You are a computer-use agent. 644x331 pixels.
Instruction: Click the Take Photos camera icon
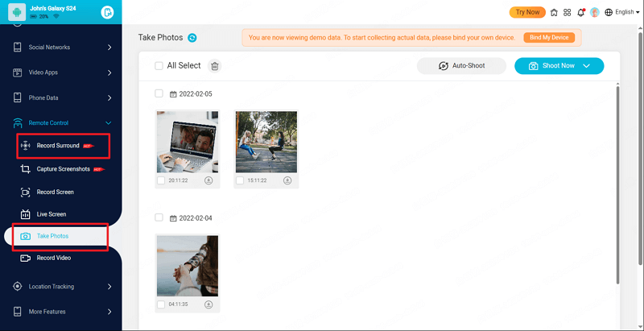(x=26, y=236)
